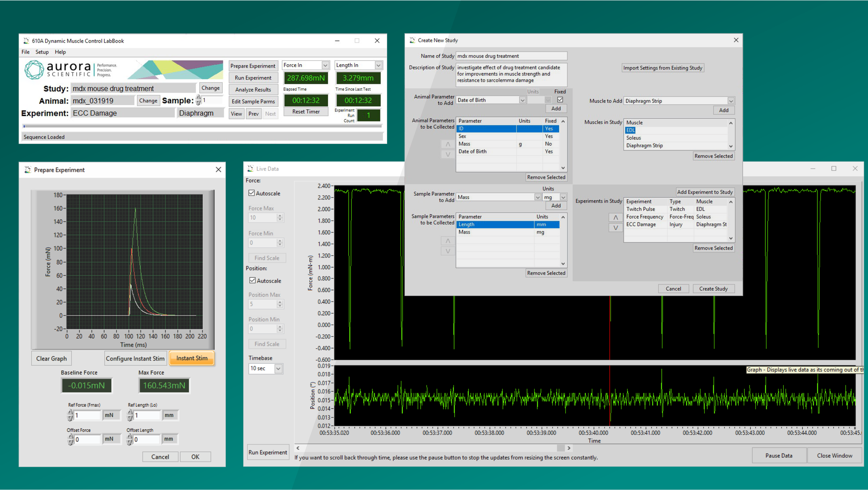Click Run Experiment in LabBook window
868x490 pixels.
point(253,77)
